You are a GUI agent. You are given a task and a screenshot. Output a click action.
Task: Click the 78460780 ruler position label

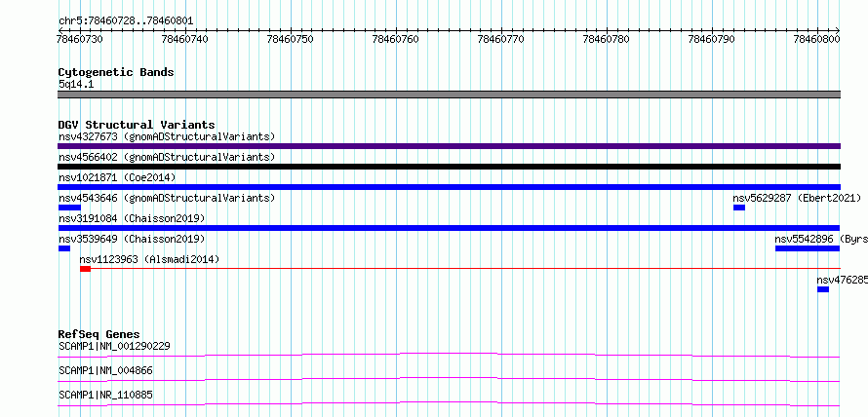coord(607,39)
